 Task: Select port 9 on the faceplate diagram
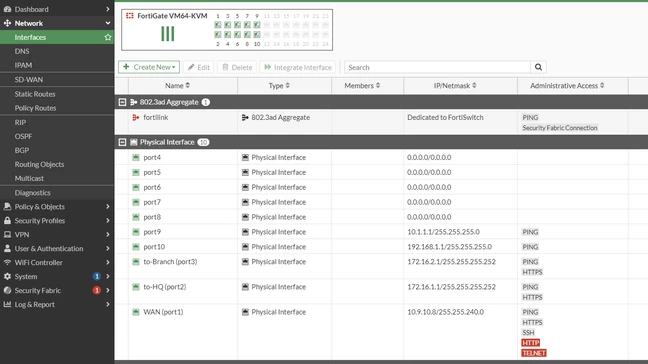(x=257, y=25)
